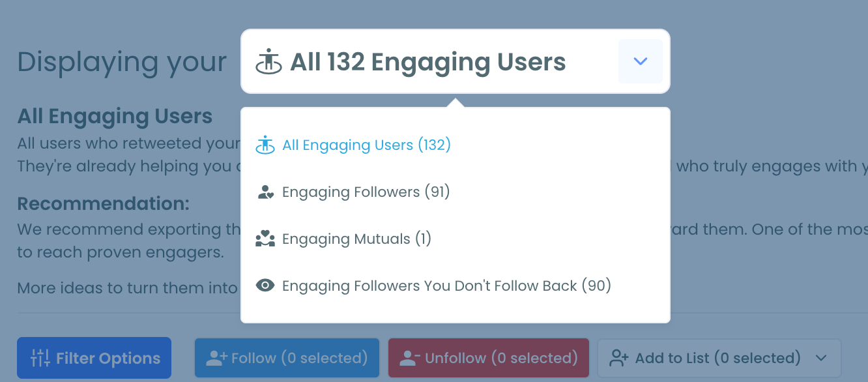Expand the Add to List dropdown arrow
Screen dimensions: 868x382
(x=821, y=358)
